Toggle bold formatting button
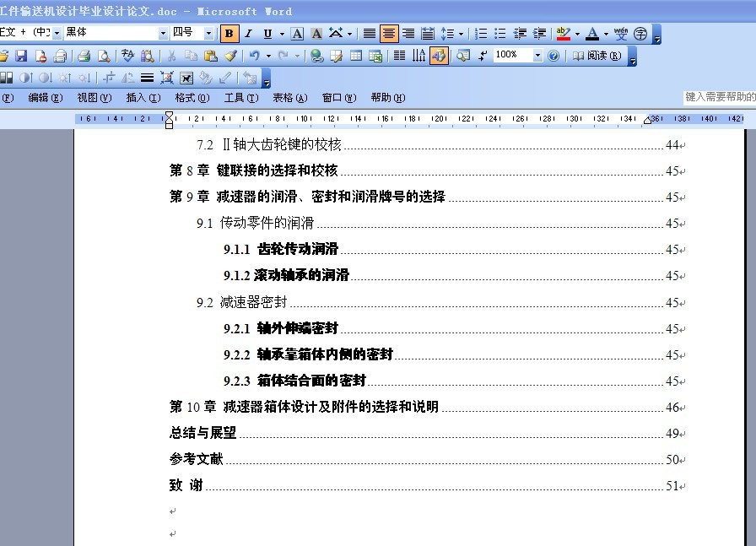The height and width of the screenshot is (546, 756). (229, 33)
